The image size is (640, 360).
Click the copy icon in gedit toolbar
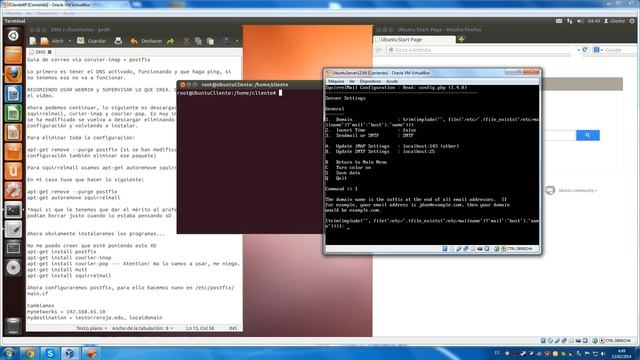pyautogui.click(x=198, y=41)
